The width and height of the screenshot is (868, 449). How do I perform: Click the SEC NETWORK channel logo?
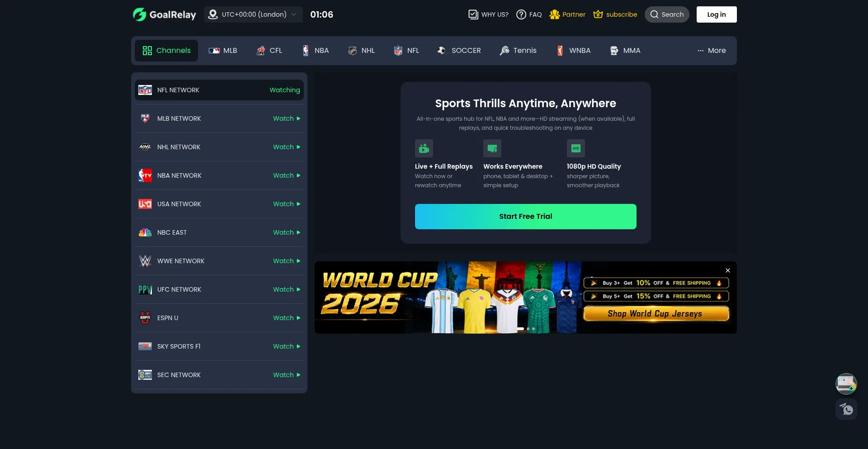coord(145,375)
